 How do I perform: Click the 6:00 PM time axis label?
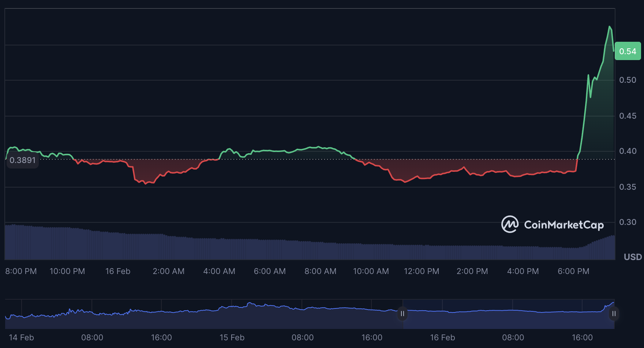point(573,271)
